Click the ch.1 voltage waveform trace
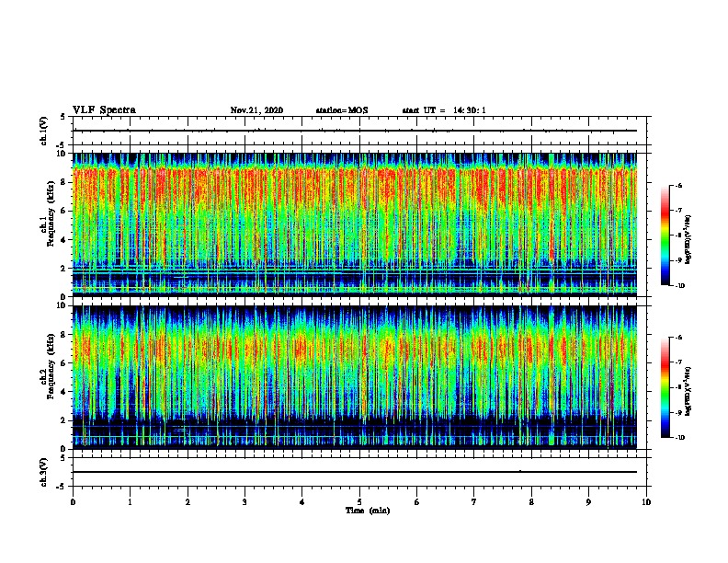 coord(355,131)
